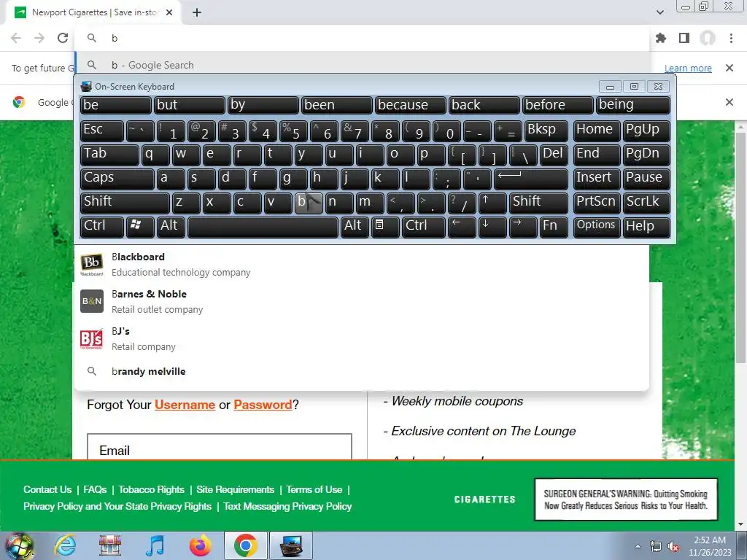Select the Newport Cigarettes tab
The width and height of the screenshot is (747, 560).
(93, 12)
